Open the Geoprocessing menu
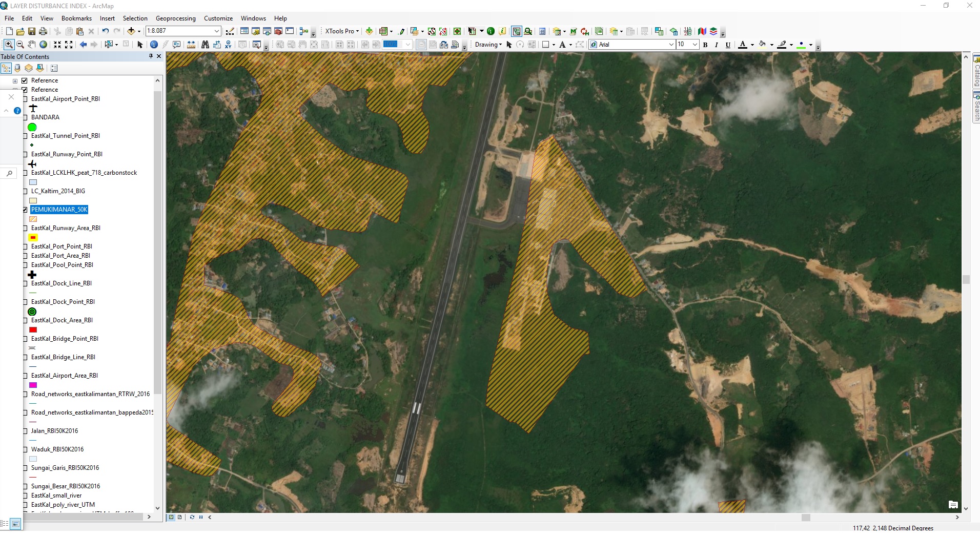The image size is (980, 537). pyautogui.click(x=175, y=18)
